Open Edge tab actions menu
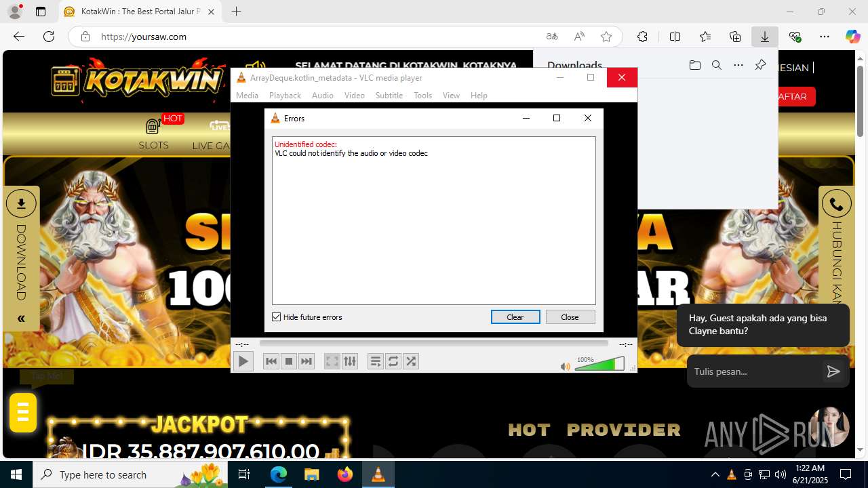The image size is (868, 488). pos(41,12)
